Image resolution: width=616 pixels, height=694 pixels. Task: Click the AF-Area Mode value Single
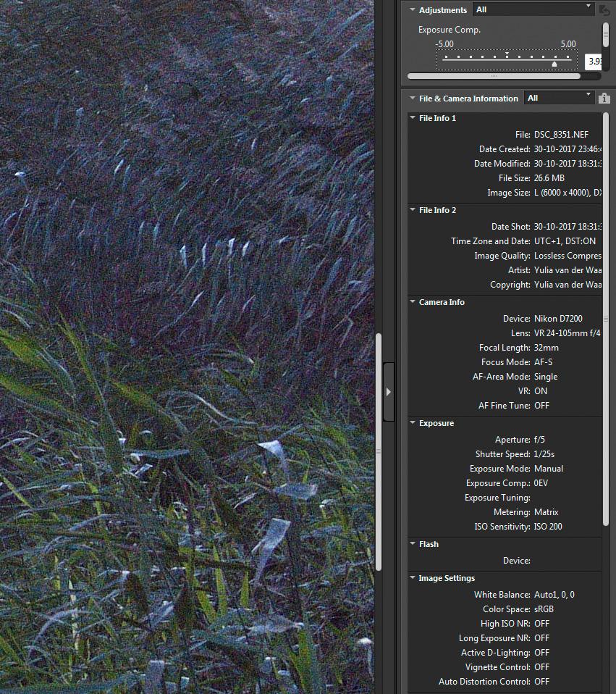[546, 377]
